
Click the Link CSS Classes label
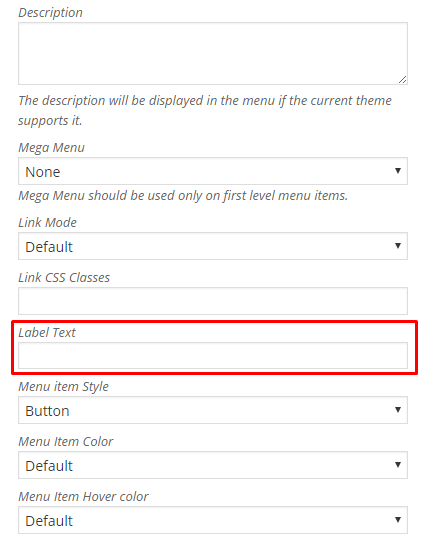[x=64, y=278]
